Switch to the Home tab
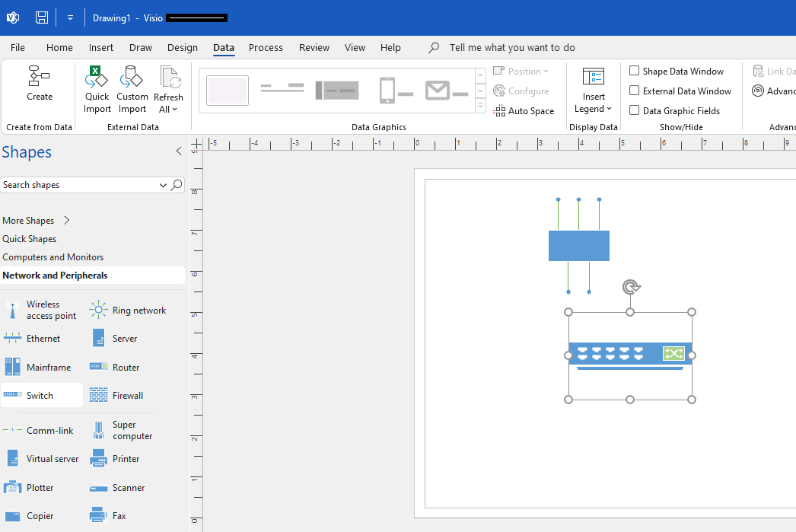The width and height of the screenshot is (796, 532). 59,48
